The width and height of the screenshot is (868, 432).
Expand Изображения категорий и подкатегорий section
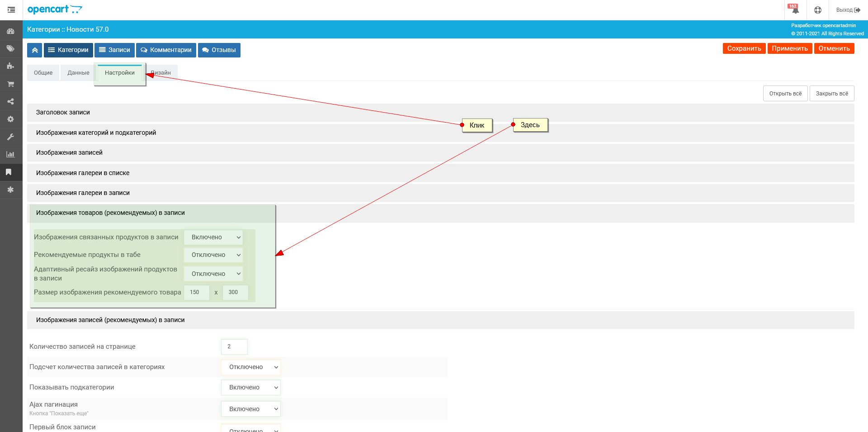[x=441, y=133]
